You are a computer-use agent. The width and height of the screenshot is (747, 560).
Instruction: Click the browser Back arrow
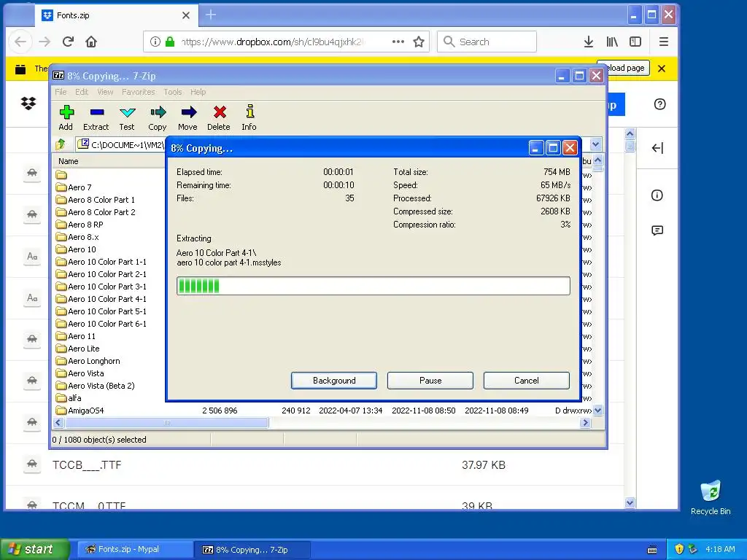(x=20, y=42)
